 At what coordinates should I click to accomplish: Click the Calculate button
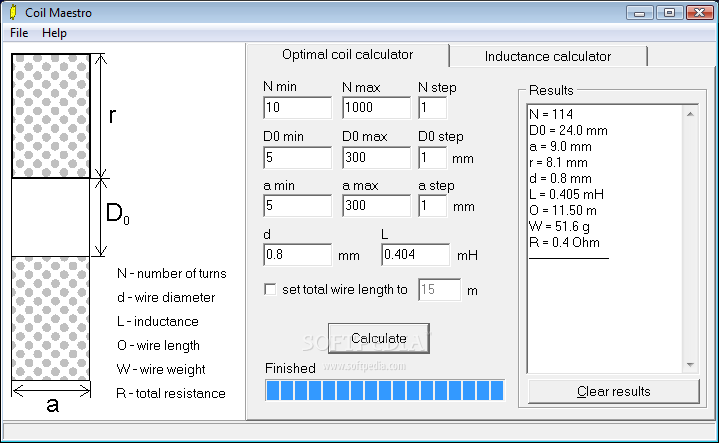click(379, 338)
